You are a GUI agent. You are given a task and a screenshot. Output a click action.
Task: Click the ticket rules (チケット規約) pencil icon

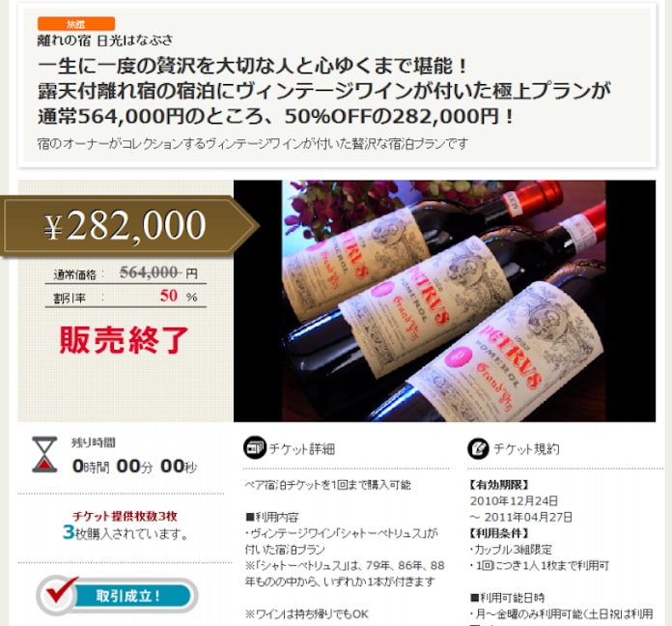pyautogui.click(x=478, y=448)
